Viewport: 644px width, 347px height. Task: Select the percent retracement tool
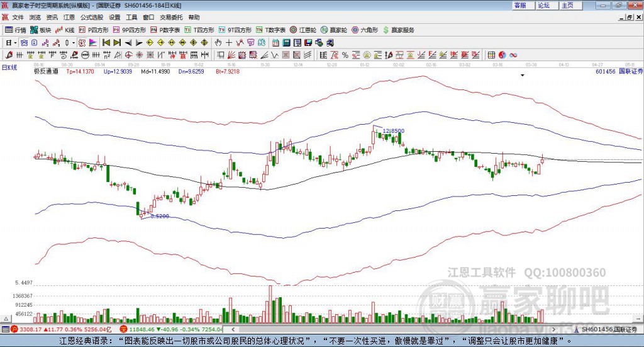point(345,55)
